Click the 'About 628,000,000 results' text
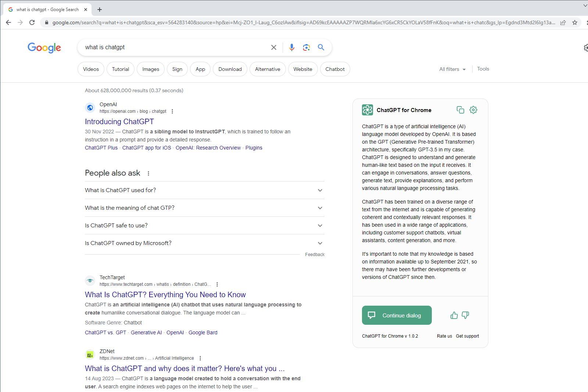This screenshot has width=588, height=392. point(134,90)
